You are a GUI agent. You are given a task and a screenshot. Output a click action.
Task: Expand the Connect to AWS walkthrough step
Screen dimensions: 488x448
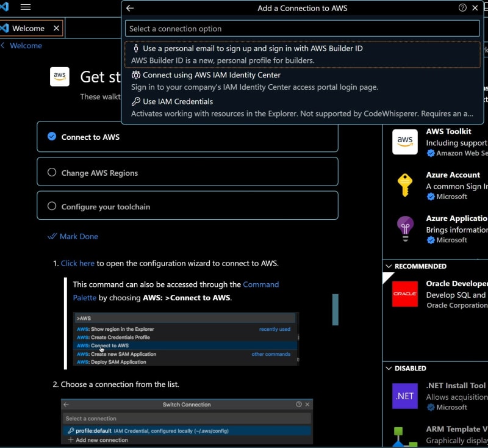point(187,137)
